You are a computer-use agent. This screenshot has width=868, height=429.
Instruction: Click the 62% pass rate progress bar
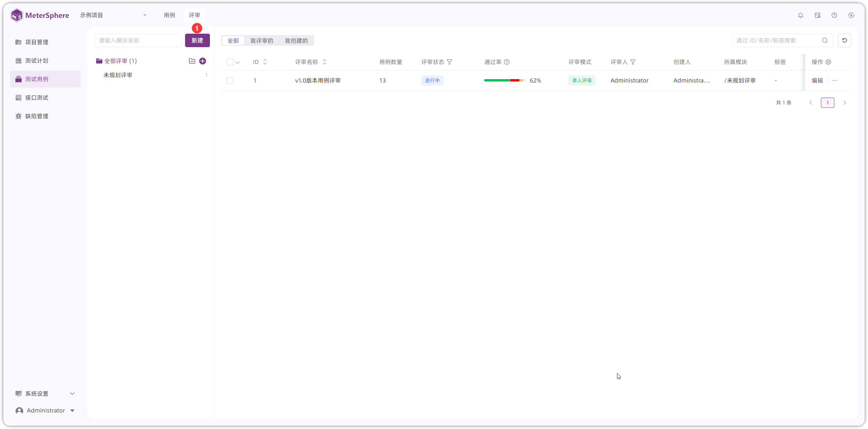(x=505, y=80)
